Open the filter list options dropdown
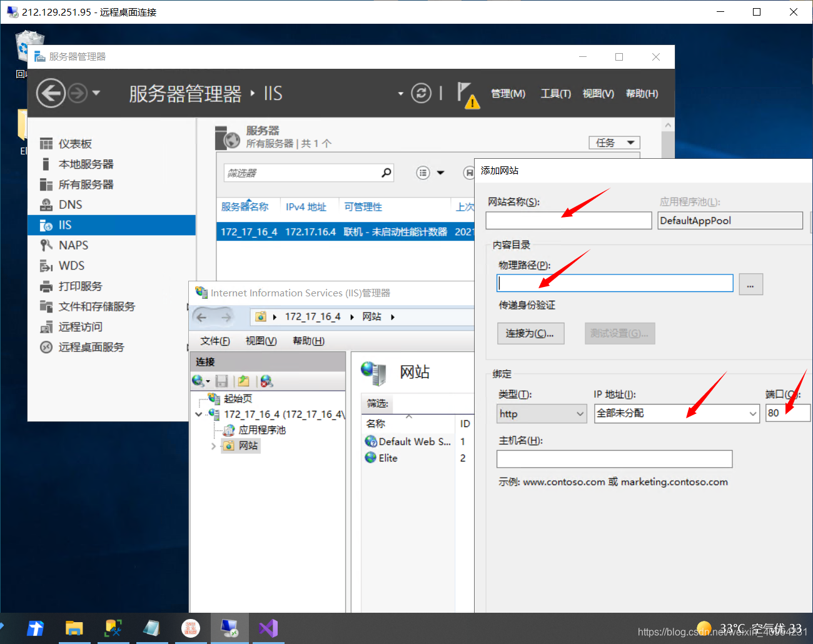Viewport: 813px width, 644px height. click(x=440, y=173)
